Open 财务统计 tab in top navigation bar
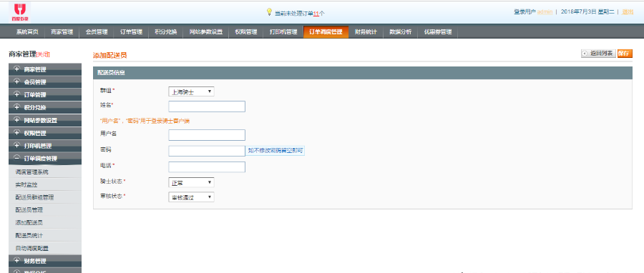Viewport: 644px width, 273px height. 366,32
